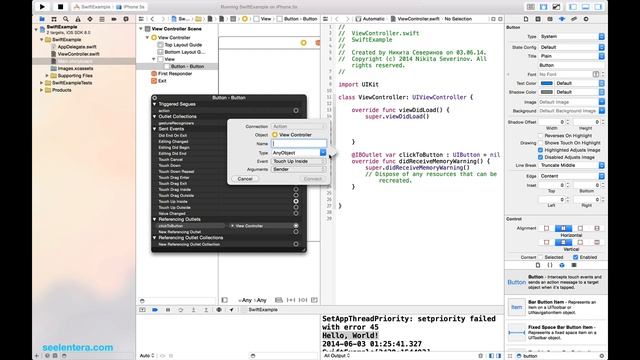Image resolution: width=640 pixels, height=360 pixels.
Task: Collapse the Referencing Outlets section
Action: [x=155, y=220]
